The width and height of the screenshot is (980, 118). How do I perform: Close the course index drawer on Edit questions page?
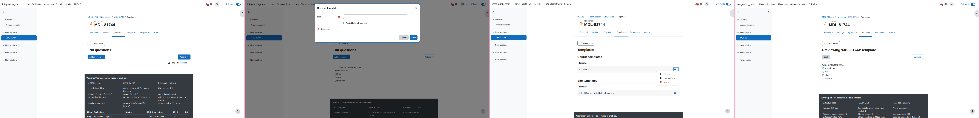click(x=4, y=12)
